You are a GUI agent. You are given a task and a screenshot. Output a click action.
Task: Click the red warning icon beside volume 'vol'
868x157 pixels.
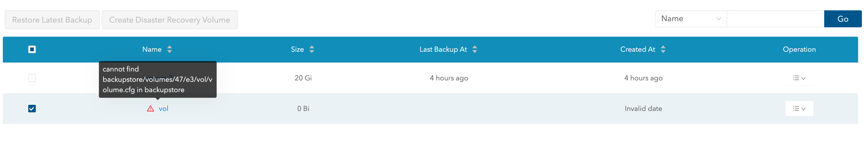[x=151, y=108]
